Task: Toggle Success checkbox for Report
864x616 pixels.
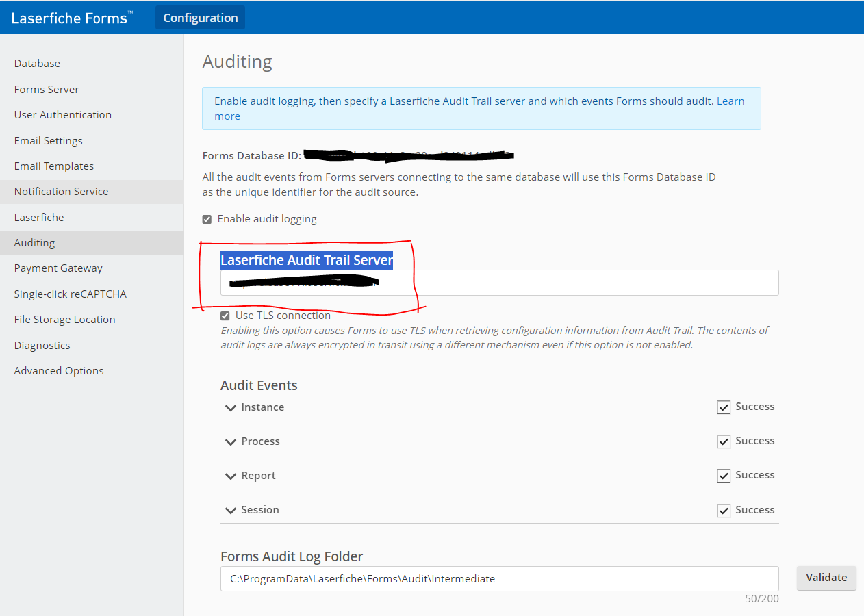Action: (724, 476)
